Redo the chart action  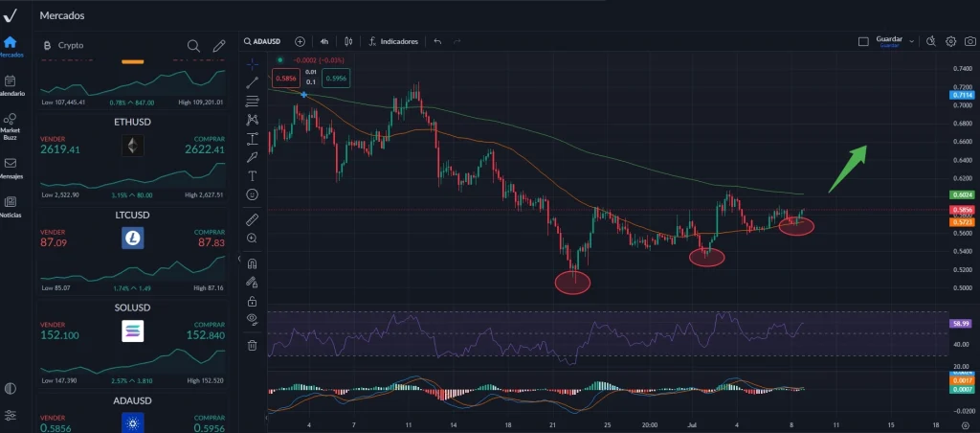pyautogui.click(x=457, y=41)
